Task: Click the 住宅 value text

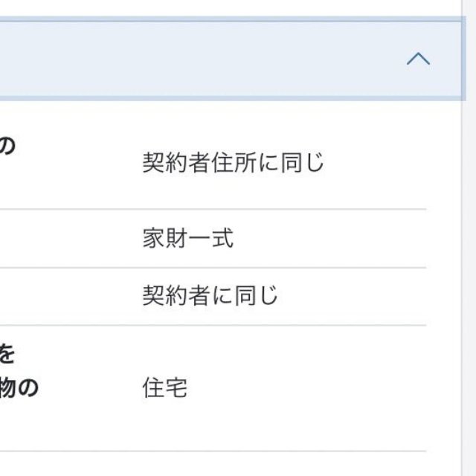Action: tap(164, 387)
